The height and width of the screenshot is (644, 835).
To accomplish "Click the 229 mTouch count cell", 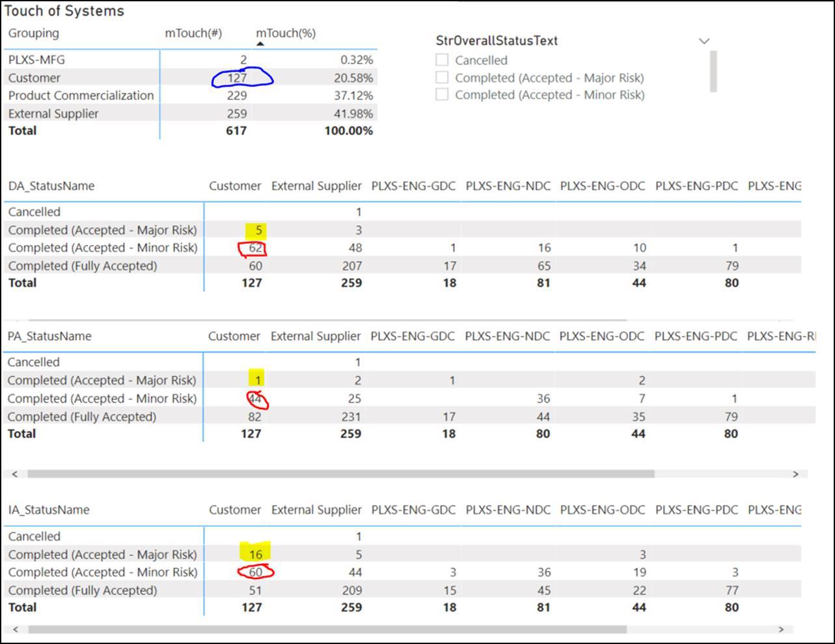I will pos(236,96).
